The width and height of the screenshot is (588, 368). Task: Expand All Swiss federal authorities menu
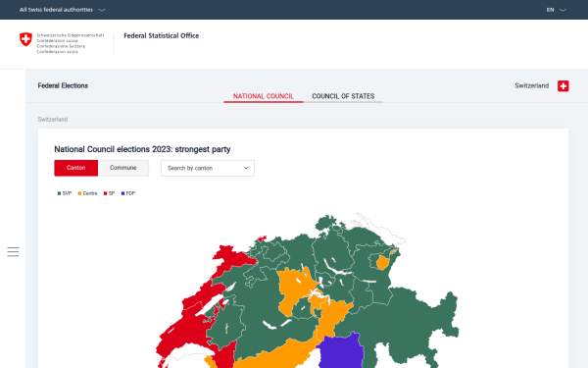point(63,10)
